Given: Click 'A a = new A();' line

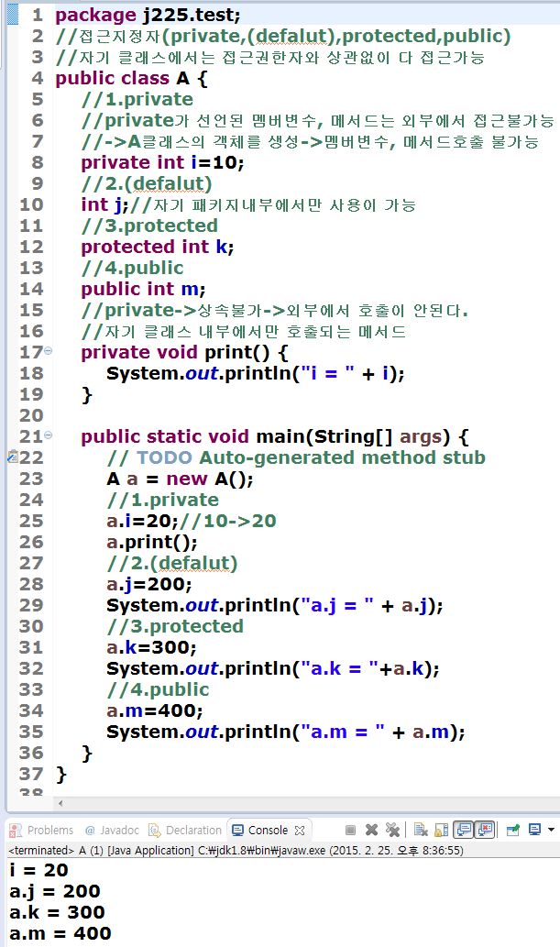Looking at the screenshot, I should point(180,479).
